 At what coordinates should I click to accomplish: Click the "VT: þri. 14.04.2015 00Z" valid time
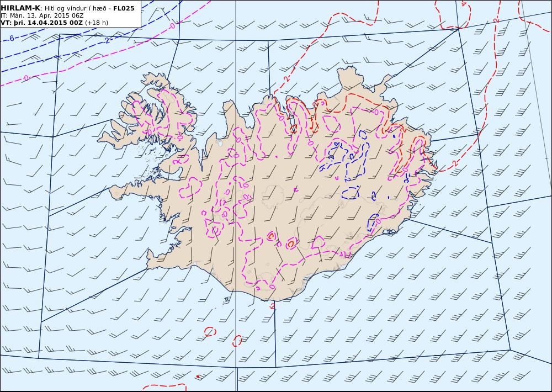pyautogui.click(x=41, y=23)
